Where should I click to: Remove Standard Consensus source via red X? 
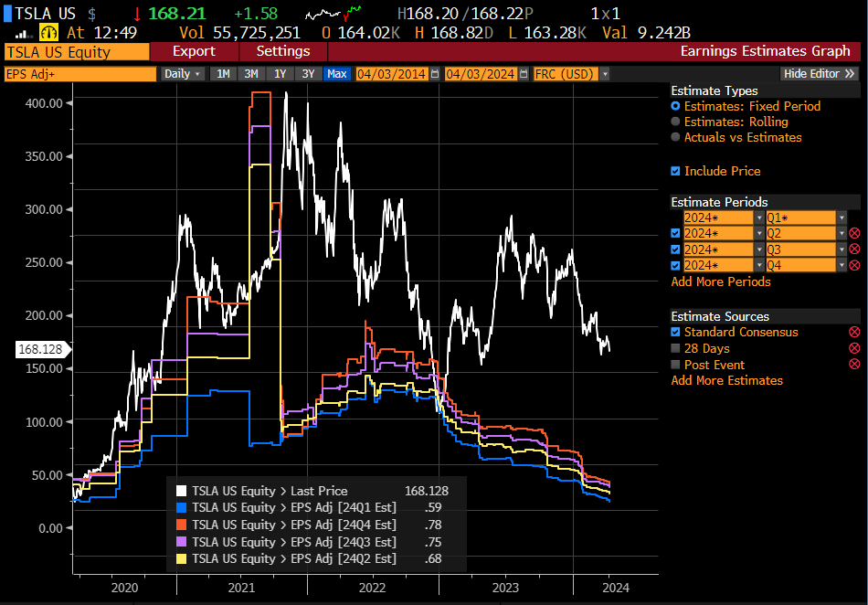855,332
